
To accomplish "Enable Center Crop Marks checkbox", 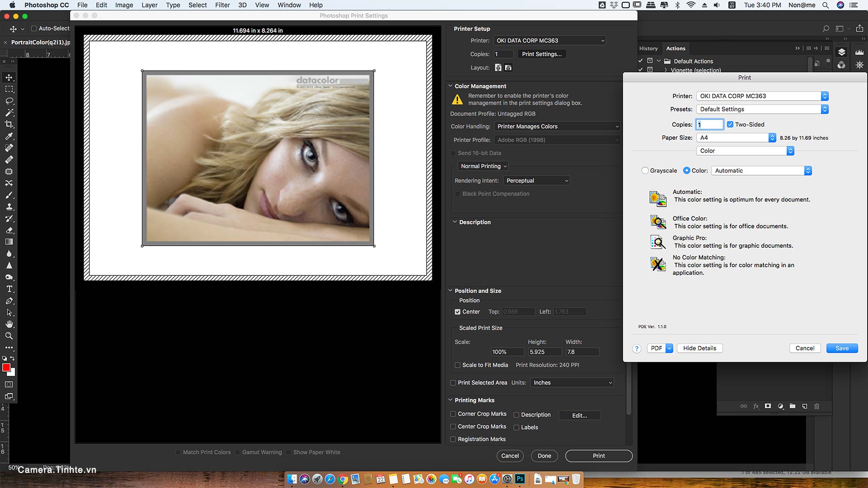I will point(453,426).
